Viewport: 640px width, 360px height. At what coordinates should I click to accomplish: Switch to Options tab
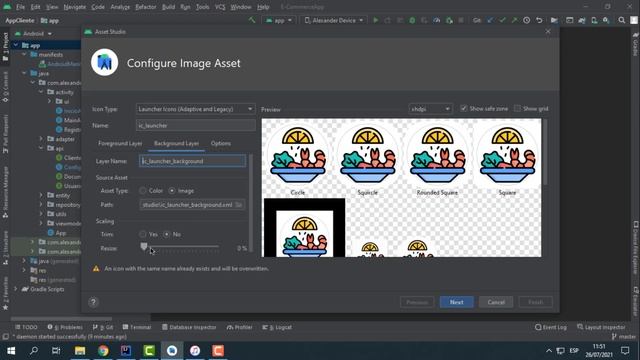click(221, 144)
